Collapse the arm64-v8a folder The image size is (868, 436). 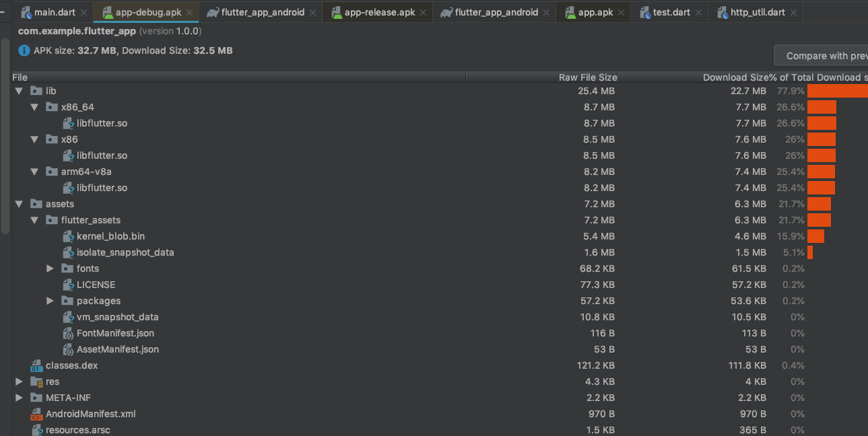[34, 172]
